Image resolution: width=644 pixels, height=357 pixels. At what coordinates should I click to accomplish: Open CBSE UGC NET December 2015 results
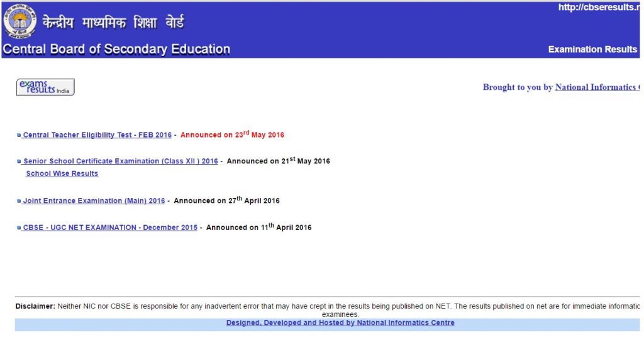pos(110,228)
